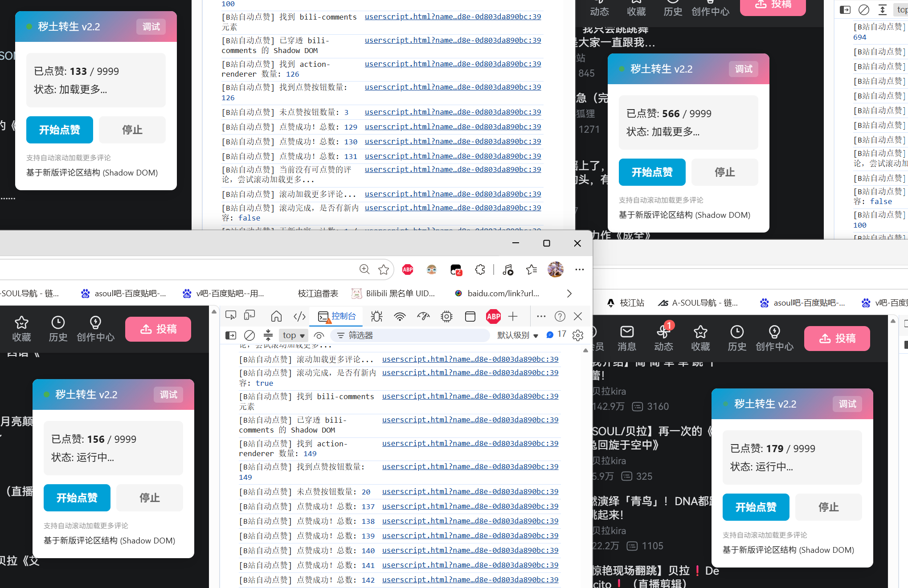Toggle the console sidebar panel
This screenshot has height=588, width=908.
point(231,335)
